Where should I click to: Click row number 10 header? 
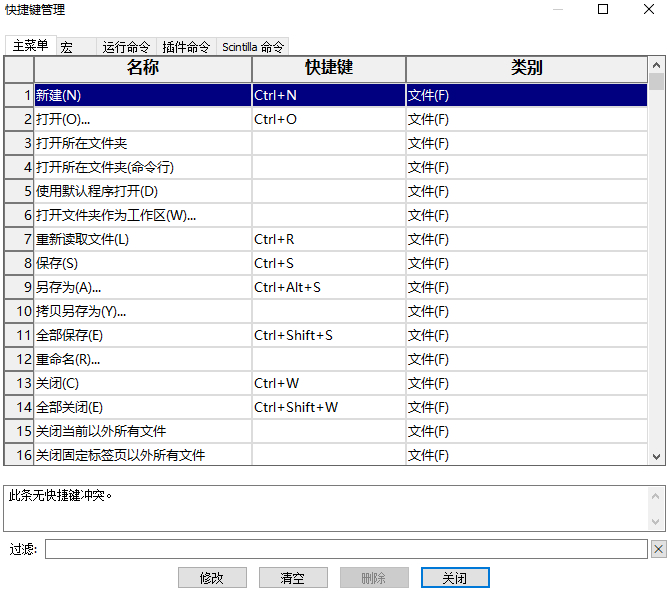(x=19, y=311)
